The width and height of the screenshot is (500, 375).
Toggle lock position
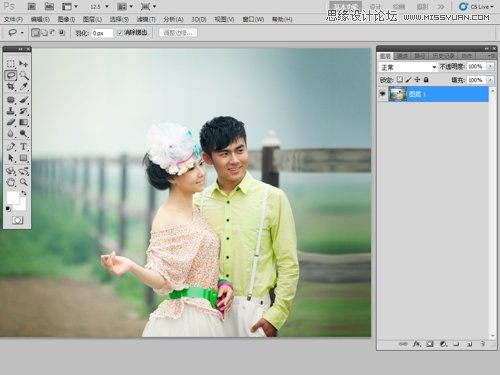[417, 80]
